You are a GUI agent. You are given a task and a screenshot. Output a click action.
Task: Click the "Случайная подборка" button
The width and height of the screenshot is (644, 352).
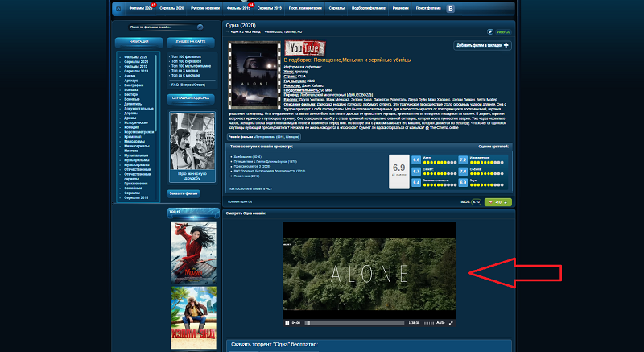(x=191, y=99)
